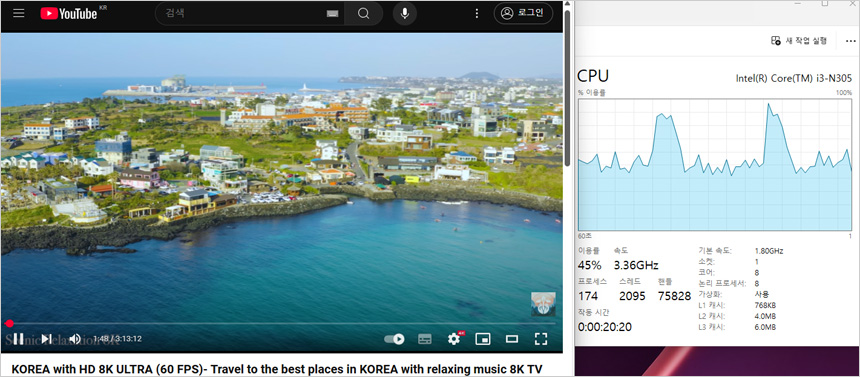Open video quality settings gear
860x377 pixels.
454,339
